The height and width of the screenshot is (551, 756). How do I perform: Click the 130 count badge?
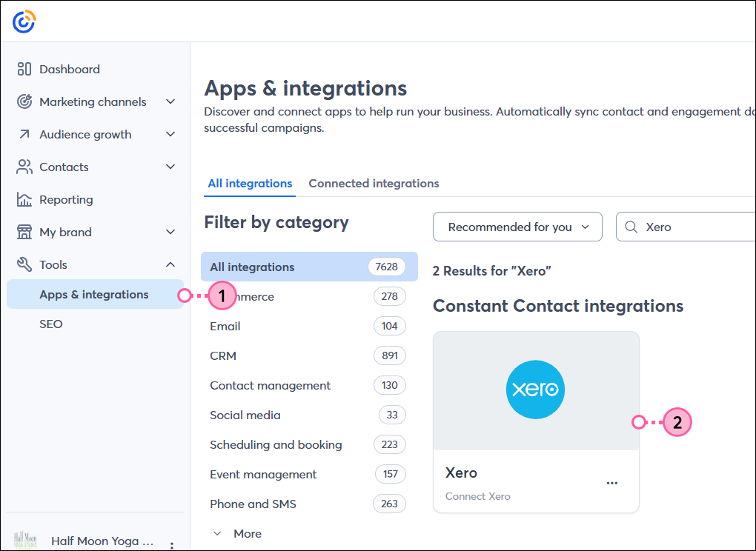click(x=390, y=385)
